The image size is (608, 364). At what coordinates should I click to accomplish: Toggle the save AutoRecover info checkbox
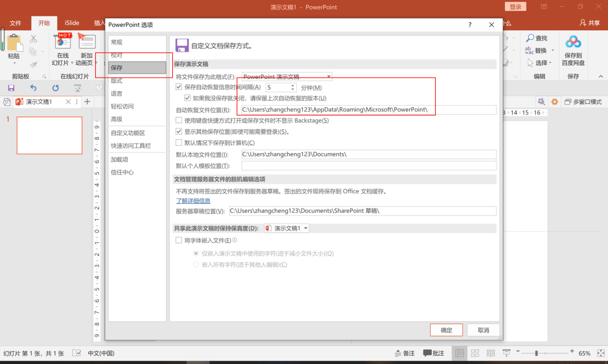pos(179,87)
